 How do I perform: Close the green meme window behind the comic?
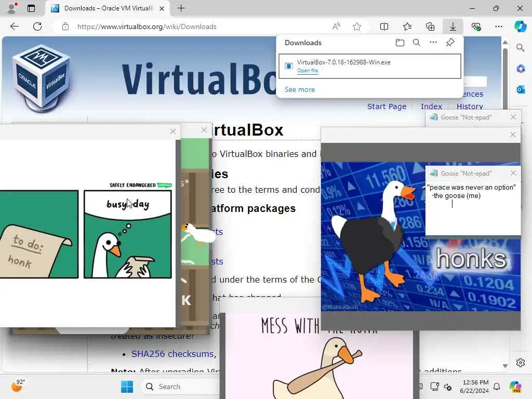pyautogui.click(x=204, y=130)
